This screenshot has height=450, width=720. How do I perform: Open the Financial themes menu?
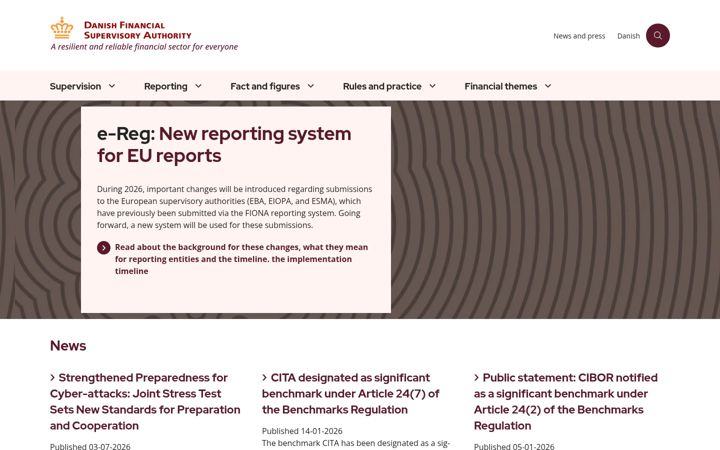501,86
